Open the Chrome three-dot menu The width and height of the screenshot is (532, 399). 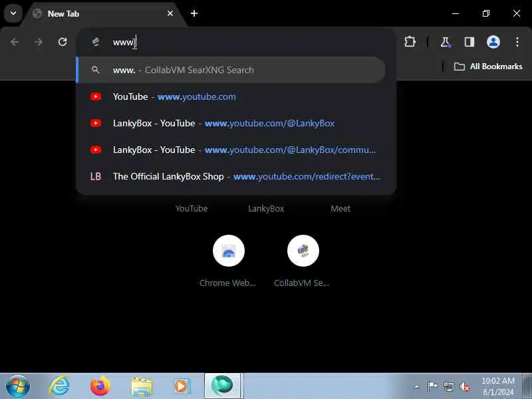pos(517,42)
